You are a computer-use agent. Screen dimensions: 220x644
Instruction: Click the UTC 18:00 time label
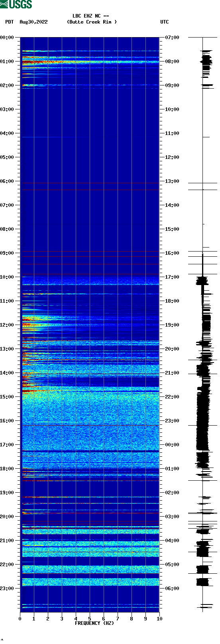tap(172, 301)
